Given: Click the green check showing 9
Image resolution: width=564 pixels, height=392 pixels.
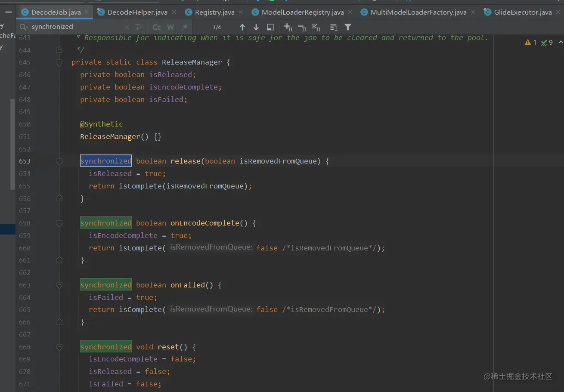Looking at the screenshot, I should tap(547, 42).
